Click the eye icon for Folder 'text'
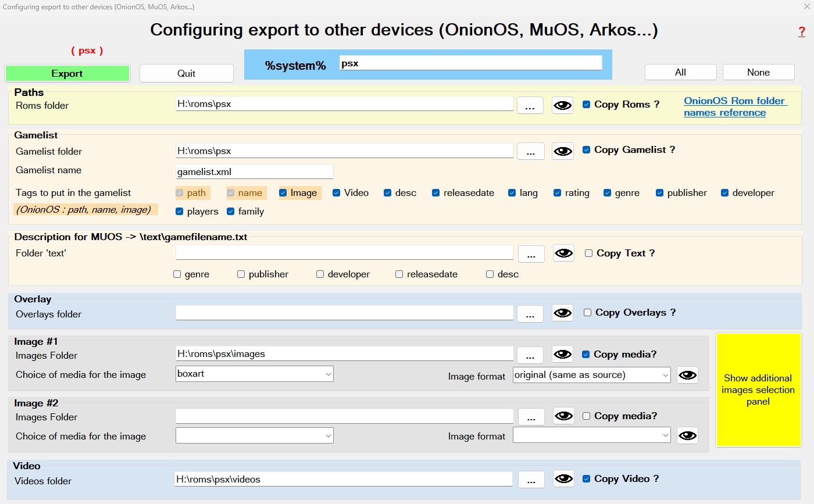The height and width of the screenshot is (504, 814). [x=563, y=253]
